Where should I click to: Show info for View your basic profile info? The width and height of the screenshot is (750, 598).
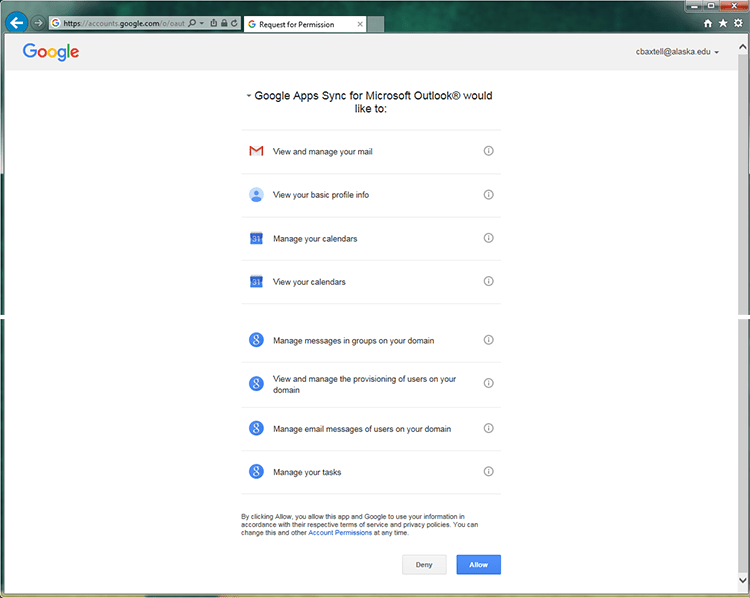click(x=489, y=195)
